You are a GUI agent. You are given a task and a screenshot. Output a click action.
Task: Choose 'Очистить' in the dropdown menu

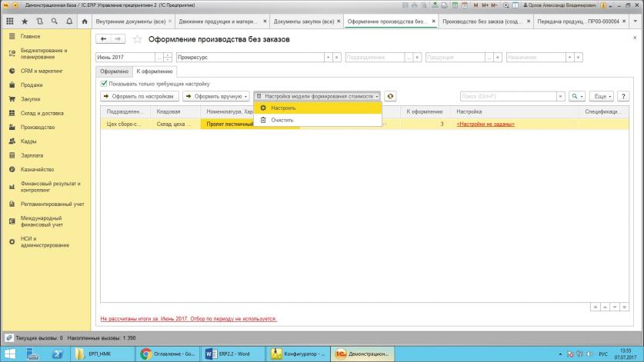click(282, 120)
